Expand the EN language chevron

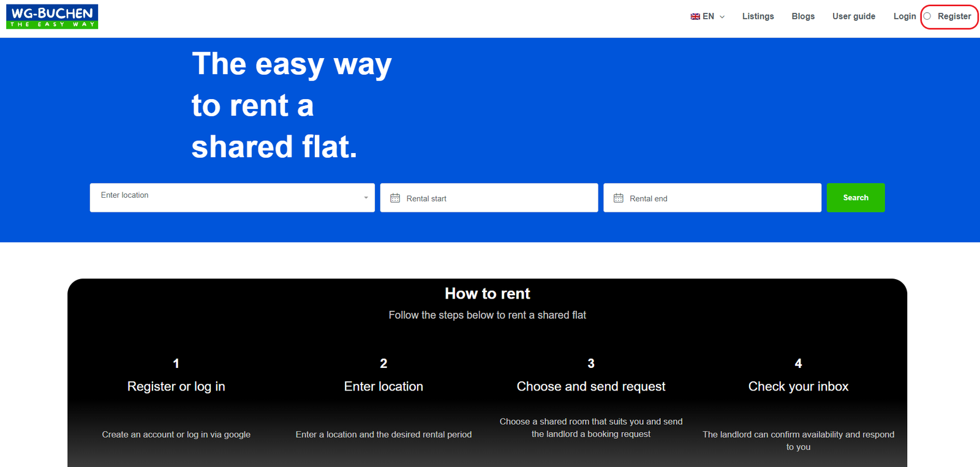coord(722,17)
